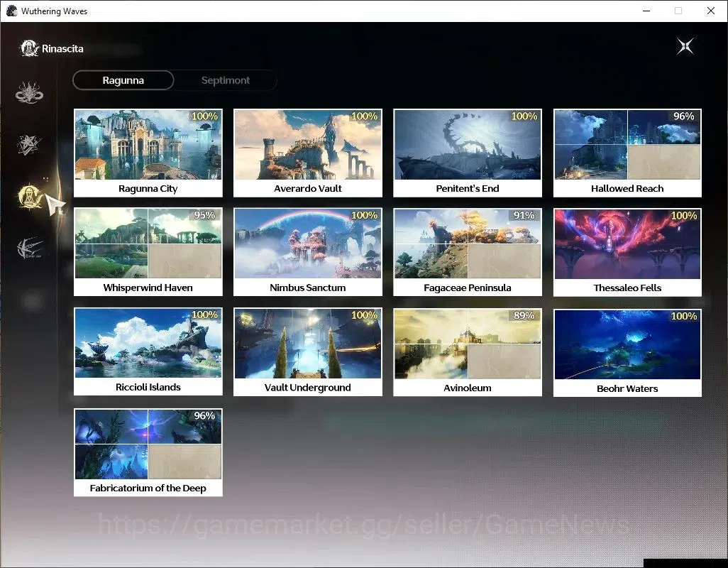Click the 100% progress on Nimbus Sanctum
Screen dimensions: 728x568
[365, 215]
